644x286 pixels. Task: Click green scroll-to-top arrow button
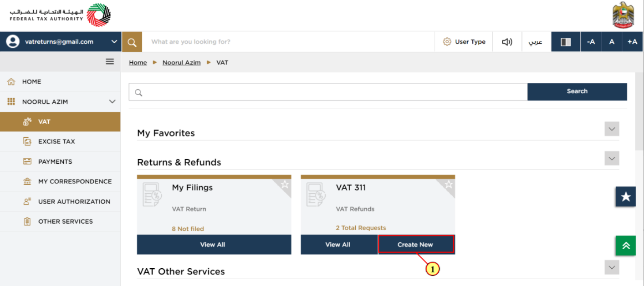pos(626,246)
